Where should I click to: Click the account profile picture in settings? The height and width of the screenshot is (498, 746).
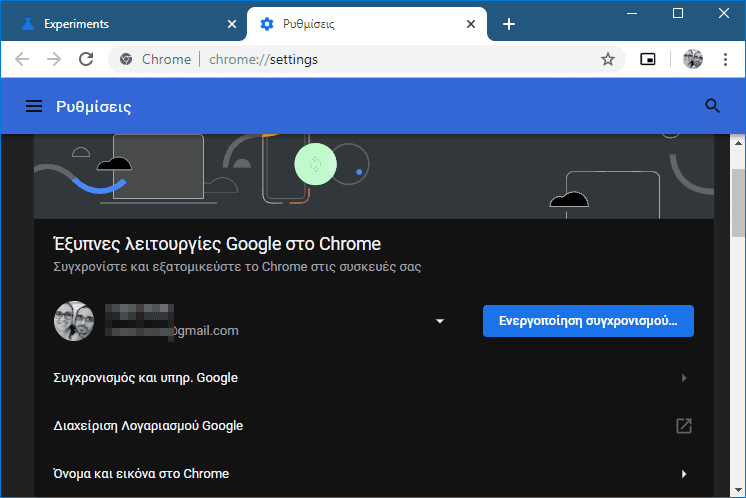click(x=74, y=321)
